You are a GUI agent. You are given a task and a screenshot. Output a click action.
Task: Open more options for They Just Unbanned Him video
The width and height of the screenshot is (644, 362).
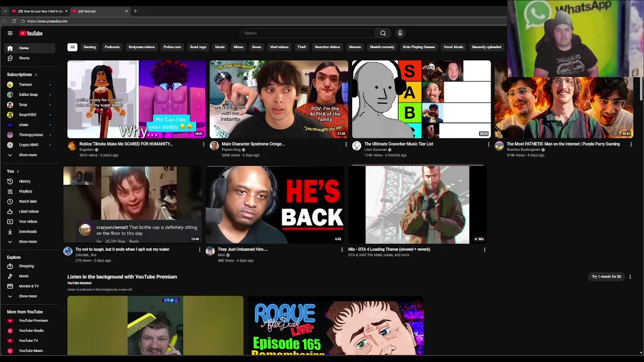click(342, 249)
